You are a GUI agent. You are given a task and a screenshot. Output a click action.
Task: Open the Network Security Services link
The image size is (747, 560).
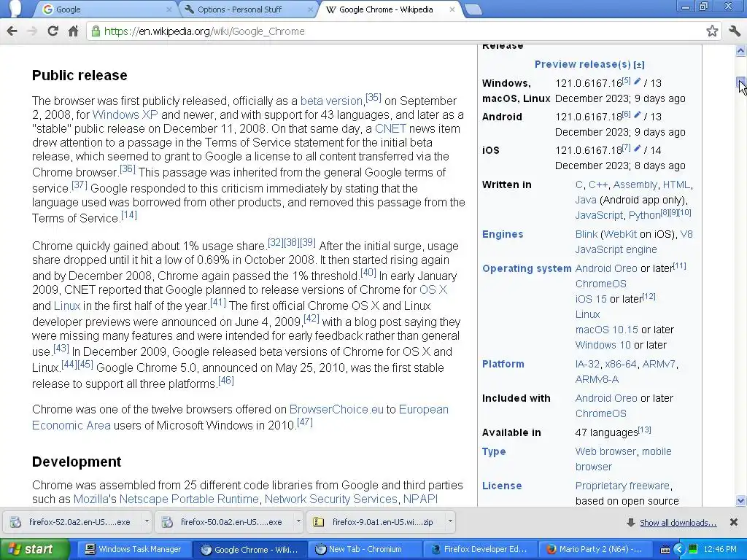click(x=330, y=499)
